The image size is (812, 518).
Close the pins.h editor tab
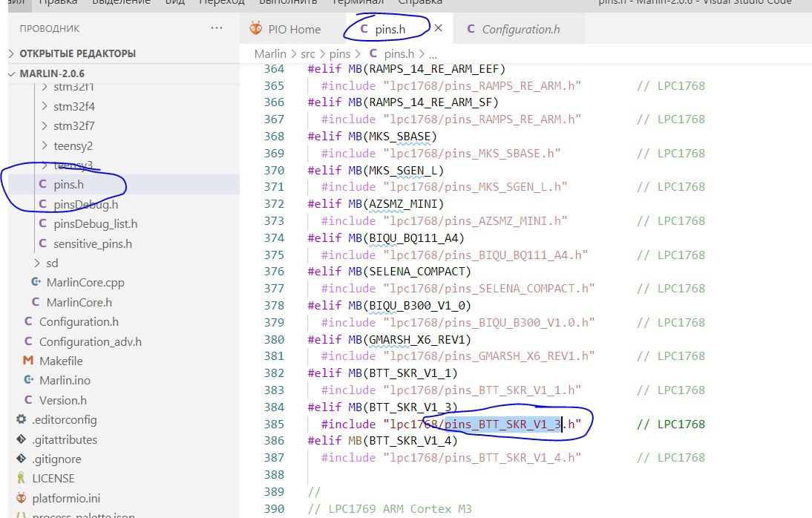click(x=438, y=28)
